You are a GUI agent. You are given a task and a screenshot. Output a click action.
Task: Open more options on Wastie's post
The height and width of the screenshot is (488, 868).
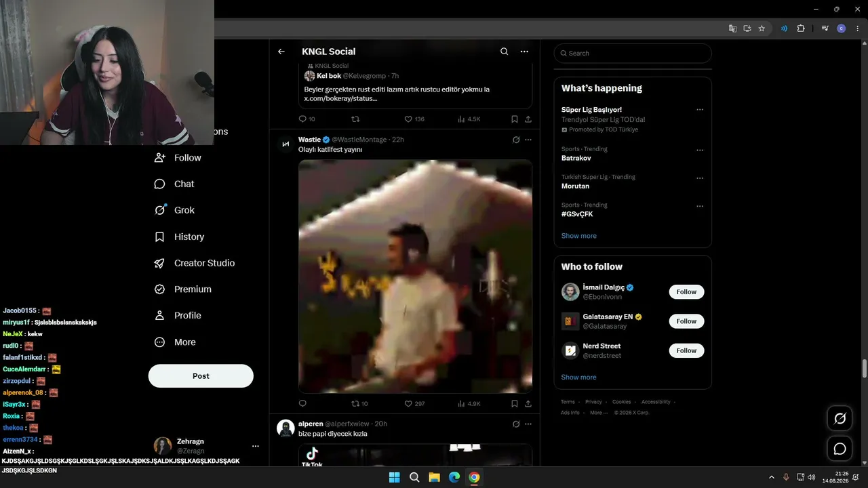point(528,140)
